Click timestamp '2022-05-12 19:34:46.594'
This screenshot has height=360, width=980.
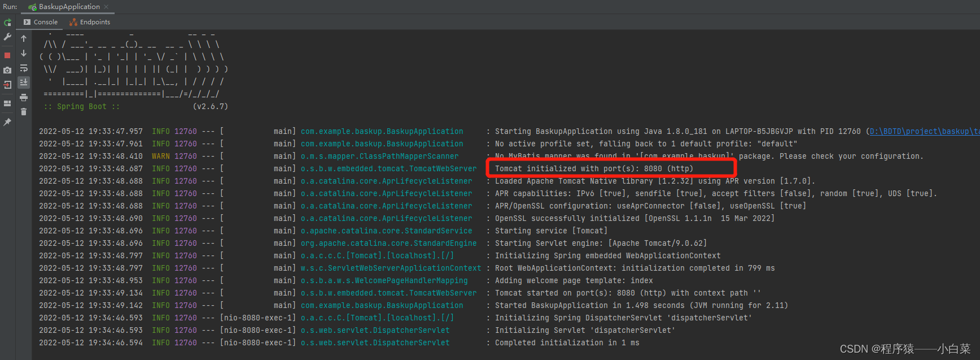[90, 342]
